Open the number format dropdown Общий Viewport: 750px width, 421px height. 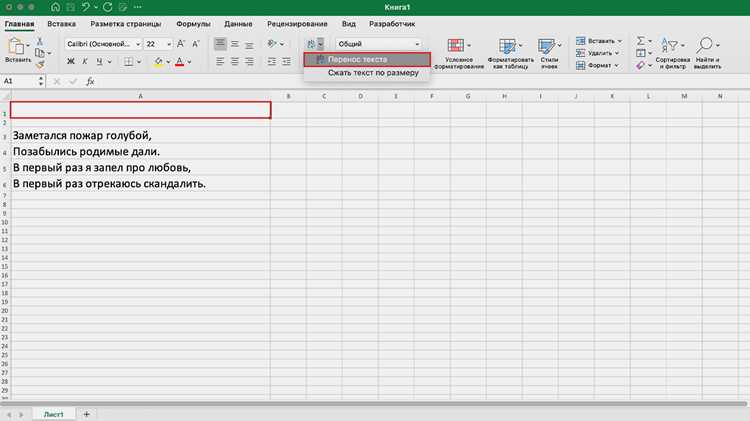(417, 44)
